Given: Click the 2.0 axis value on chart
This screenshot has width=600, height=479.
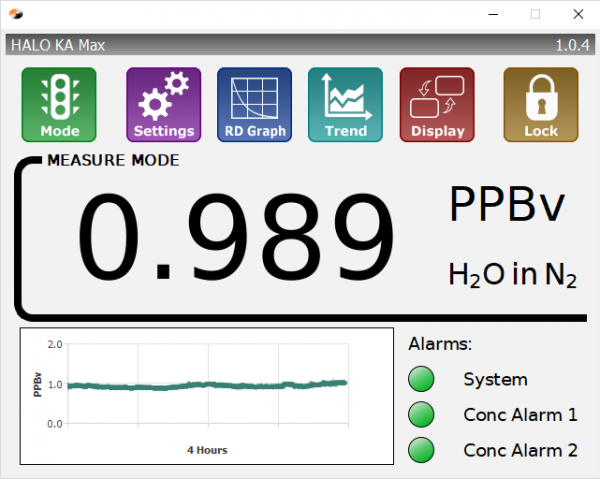Looking at the screenshot, I should 55,344.
